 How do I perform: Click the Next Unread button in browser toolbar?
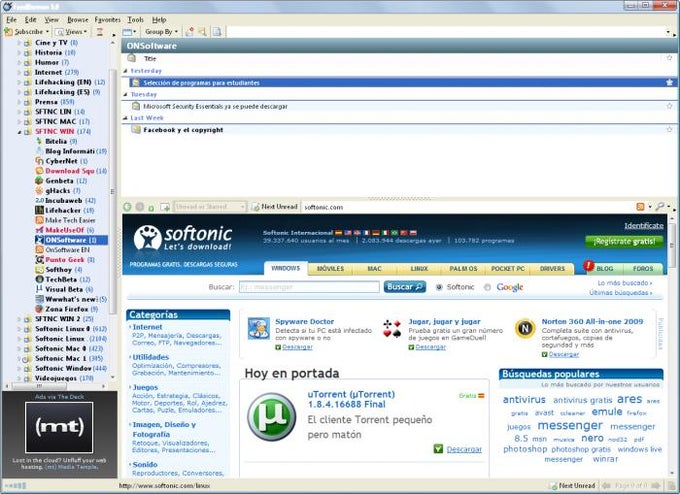[274, 207]
